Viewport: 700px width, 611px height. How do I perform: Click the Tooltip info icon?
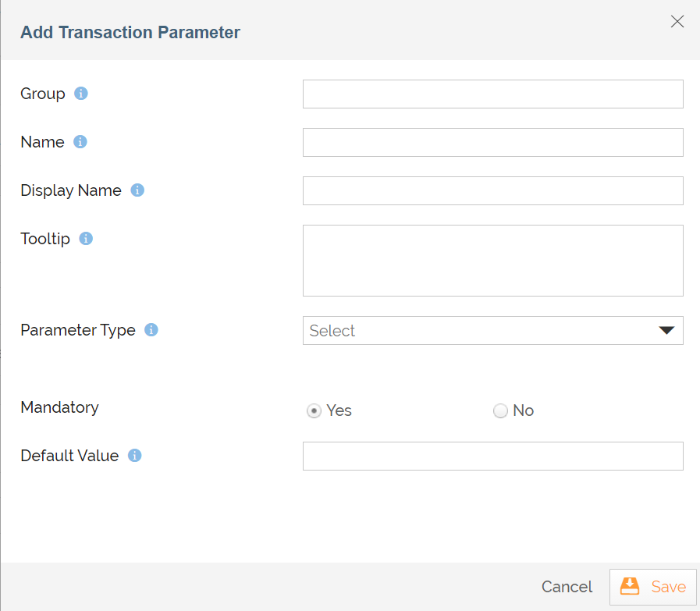[x=86, y=239]
